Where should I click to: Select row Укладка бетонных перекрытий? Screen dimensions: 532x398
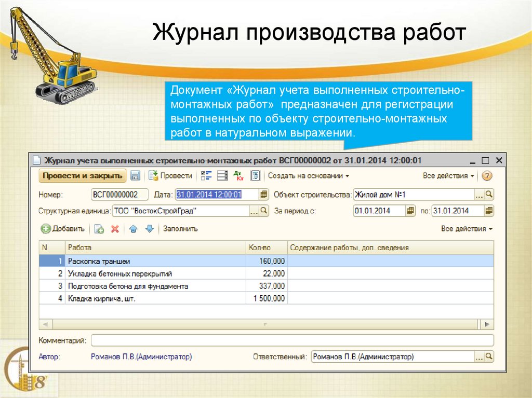coord(267,273)
